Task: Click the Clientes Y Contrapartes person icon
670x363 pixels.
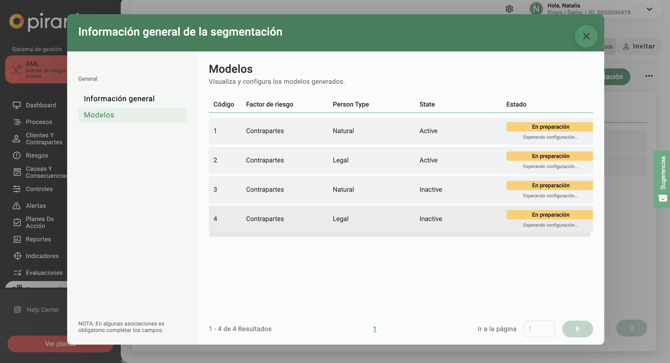Action: [x=17, y=138]
